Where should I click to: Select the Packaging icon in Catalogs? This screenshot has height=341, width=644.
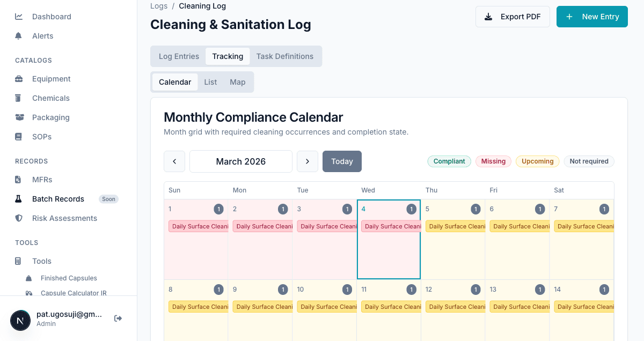(19, 117)
